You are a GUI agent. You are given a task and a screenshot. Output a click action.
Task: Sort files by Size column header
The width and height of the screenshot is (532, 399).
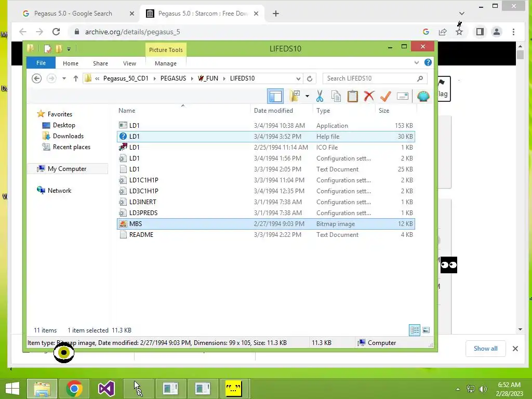pos(384,111)
